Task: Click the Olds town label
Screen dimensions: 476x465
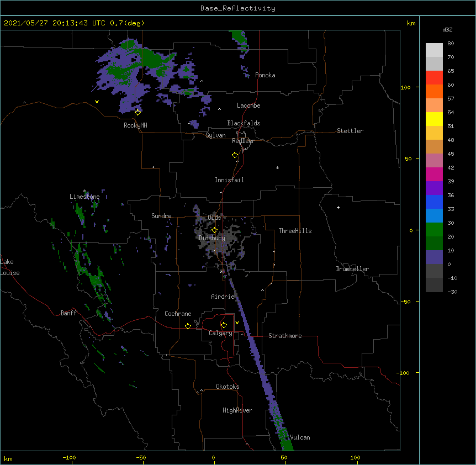Action: click(x=214, y=218)
